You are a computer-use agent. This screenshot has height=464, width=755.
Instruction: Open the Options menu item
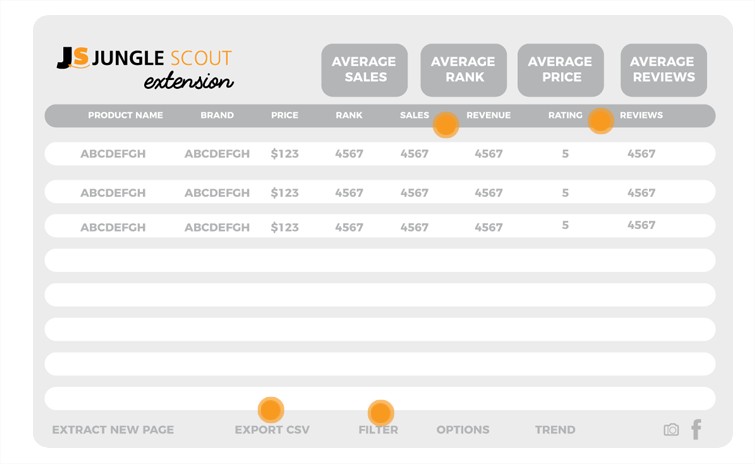pyautogui.click(x=463, y=430)
